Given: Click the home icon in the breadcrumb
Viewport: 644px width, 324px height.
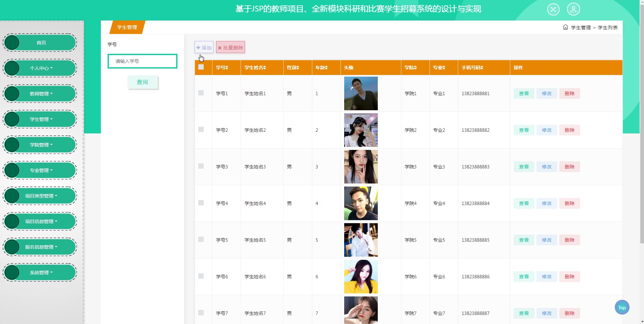Looking at the screenshot, I should (565, 27).
